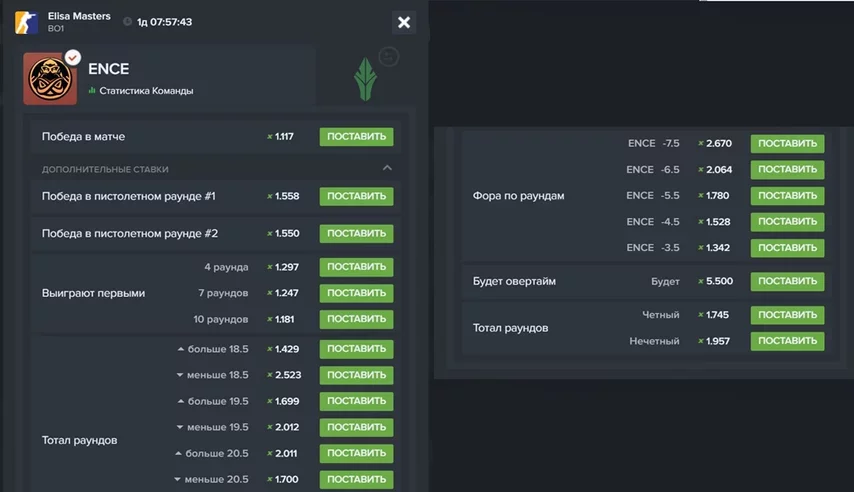Viewport: 854px width, 492px height.
Task: Click the green leaf opponent team logo
Action: pyautogui.click(x=365, y=80)
